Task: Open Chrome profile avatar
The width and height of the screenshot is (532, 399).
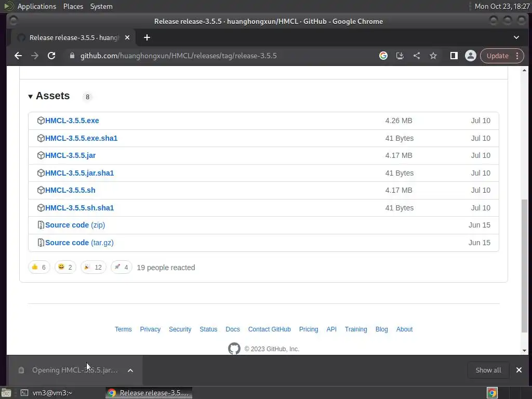Action: tap(471, 56)
